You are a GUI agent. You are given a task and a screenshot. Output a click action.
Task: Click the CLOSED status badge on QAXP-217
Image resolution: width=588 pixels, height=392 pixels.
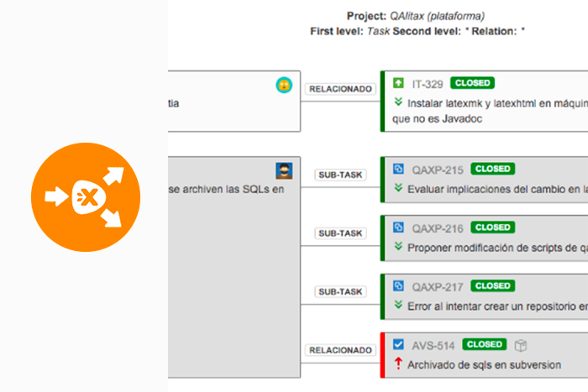493,286
